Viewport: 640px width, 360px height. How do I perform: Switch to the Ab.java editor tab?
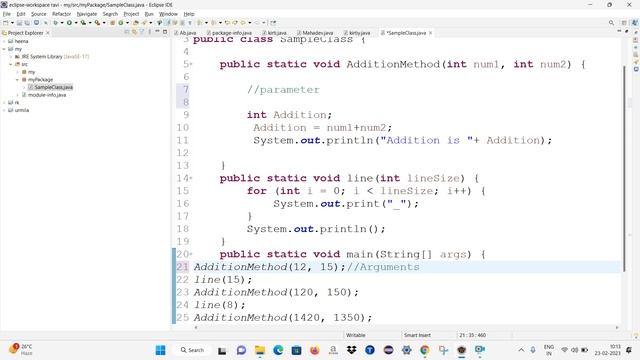(186, 33)
